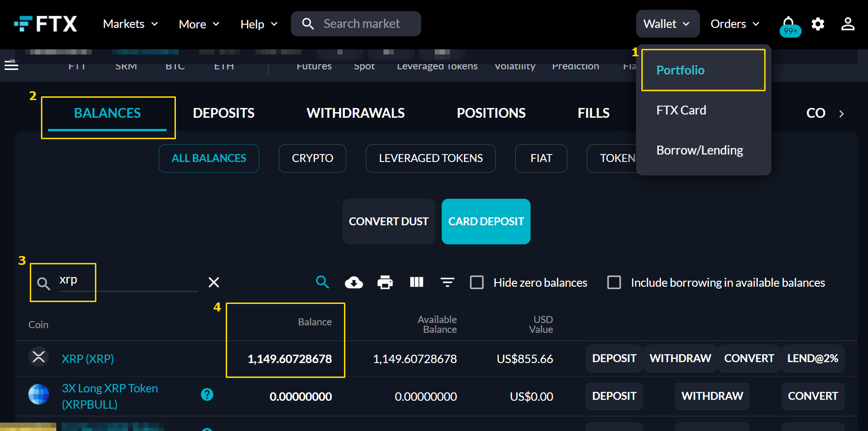Click the coin filter field containing xrp
868x431 pixels.
coord(128,280)
